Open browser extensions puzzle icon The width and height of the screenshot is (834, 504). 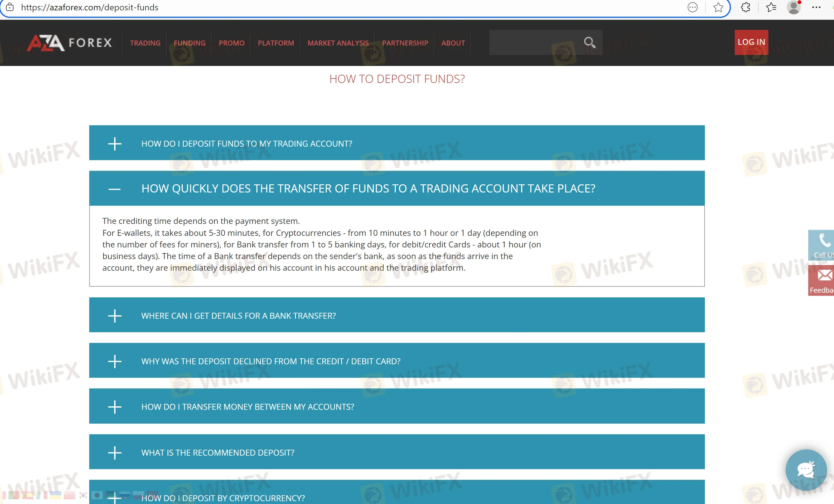[745, 8]
